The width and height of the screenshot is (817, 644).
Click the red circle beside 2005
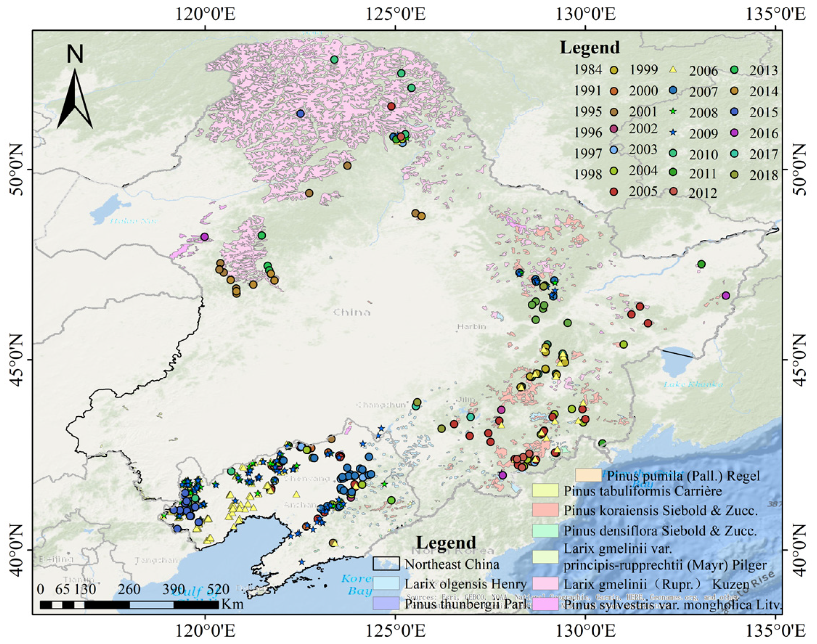click(614, 192)
